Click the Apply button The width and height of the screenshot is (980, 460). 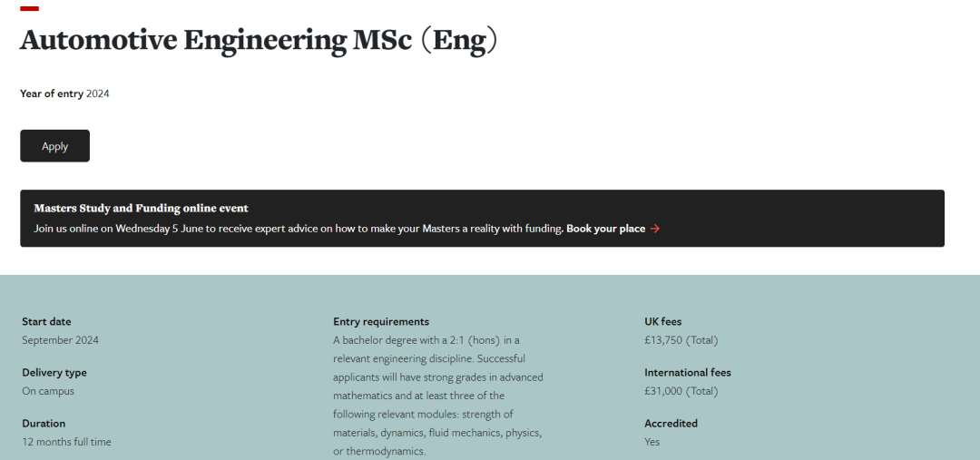point(55,146)
